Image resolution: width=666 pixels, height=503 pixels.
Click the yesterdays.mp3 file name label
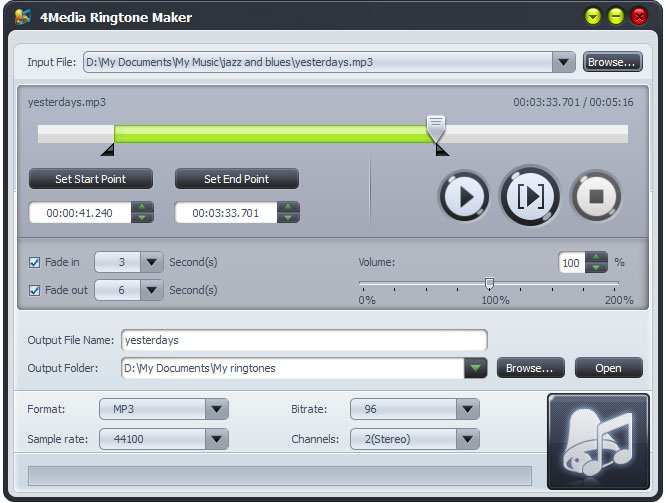click(67, 102)
